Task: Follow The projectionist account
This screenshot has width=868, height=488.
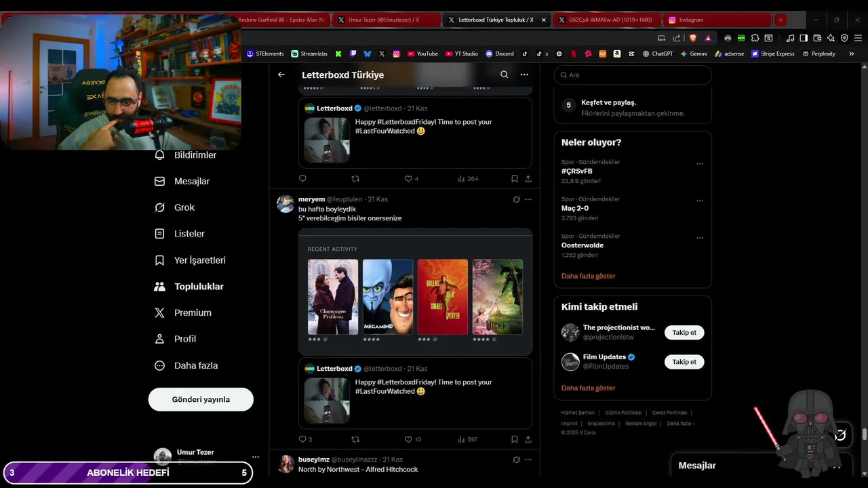Action: pyautogui.click(x=684, y=332)
